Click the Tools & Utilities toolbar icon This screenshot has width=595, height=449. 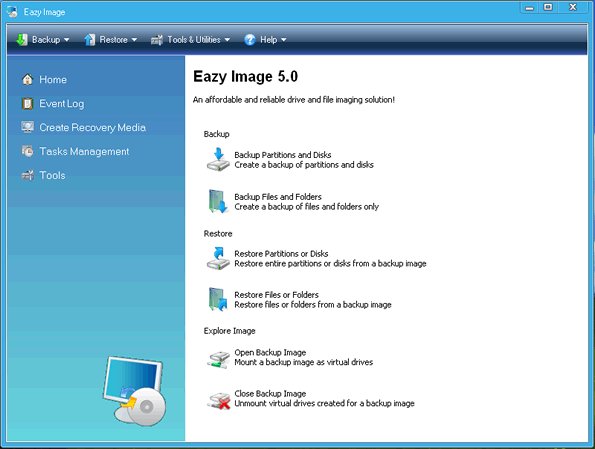click(157, 39)
